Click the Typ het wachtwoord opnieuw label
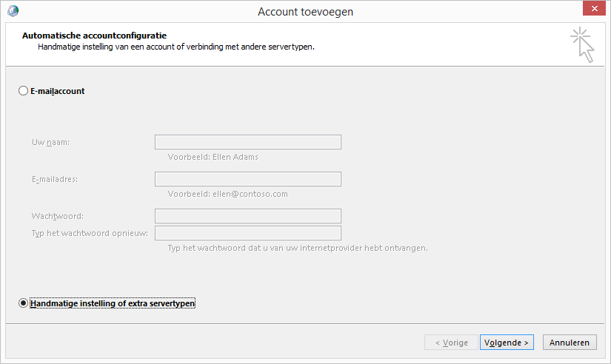This screenshot has height=364, width=611. point(90,233)
